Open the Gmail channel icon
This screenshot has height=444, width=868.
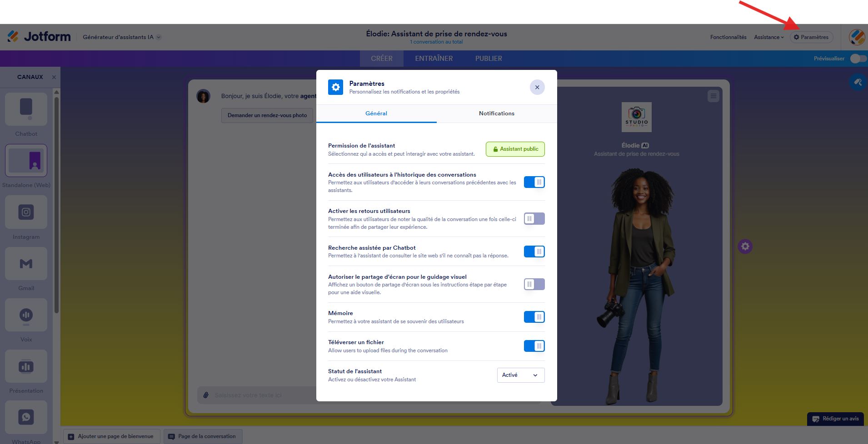coord(26,264)
